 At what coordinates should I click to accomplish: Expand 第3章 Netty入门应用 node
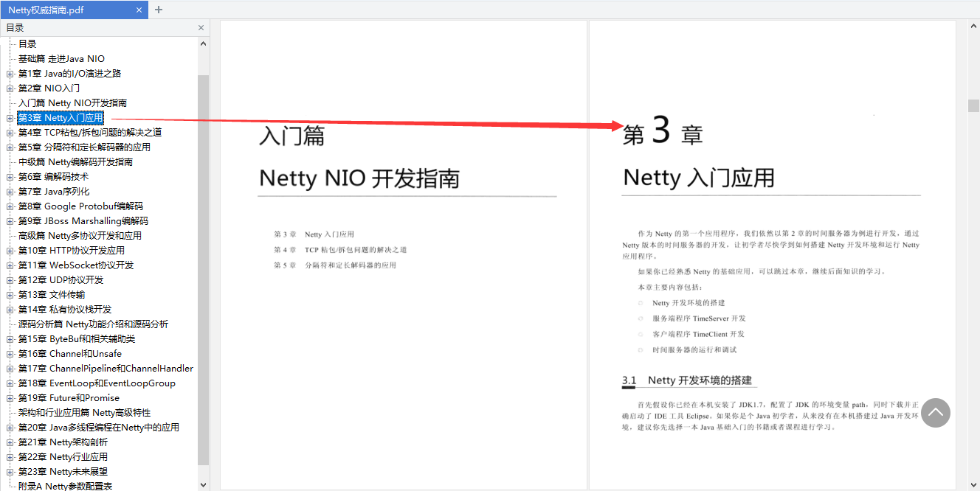[x=10, y=118]
